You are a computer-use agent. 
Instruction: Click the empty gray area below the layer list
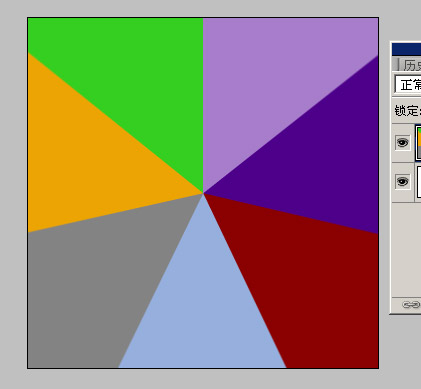click(406, 250)
